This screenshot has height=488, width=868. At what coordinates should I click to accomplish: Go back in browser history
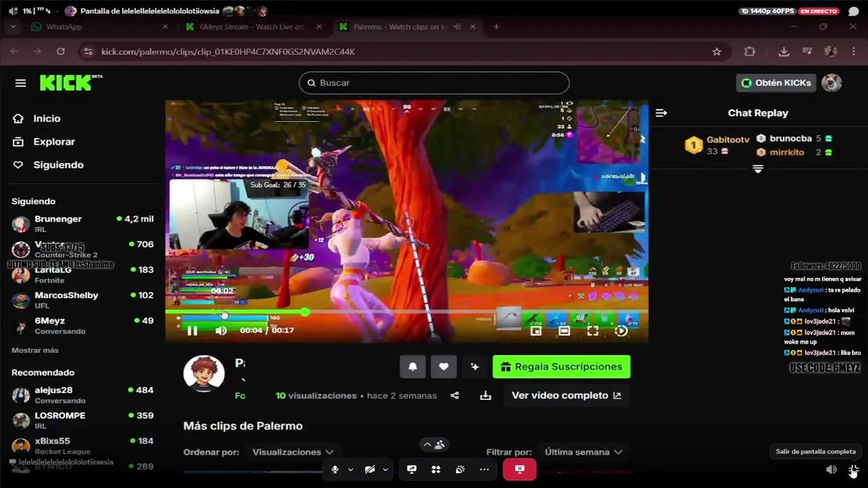tap(14, 52)
